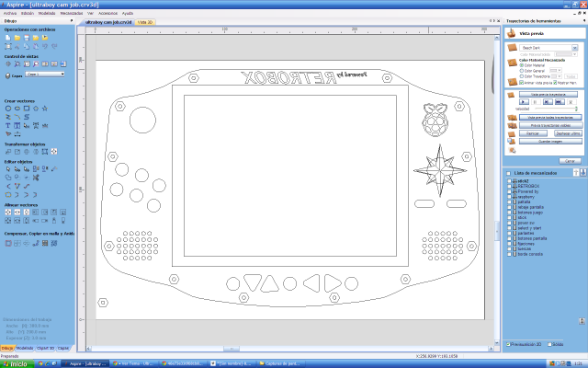588x368 pixels.
Task: Switch to 'Capturas de pant...' taskbar window
Action: (279, 363)
